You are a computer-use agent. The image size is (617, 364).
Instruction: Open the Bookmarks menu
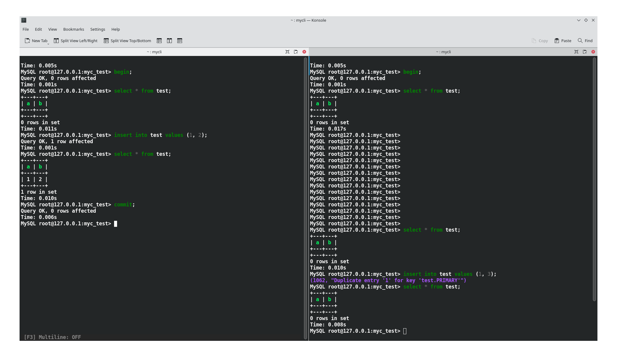[x=73, y=29]
